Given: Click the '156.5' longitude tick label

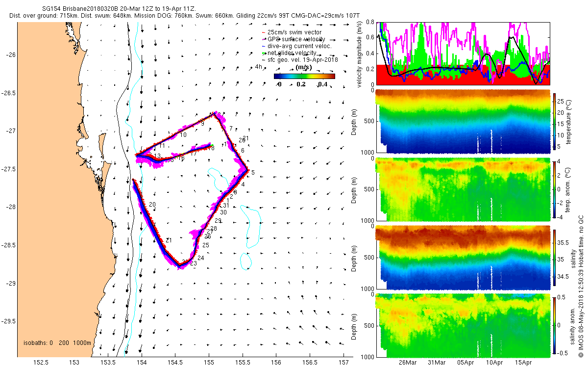Looking at the screenshot, I should [311, 363].
